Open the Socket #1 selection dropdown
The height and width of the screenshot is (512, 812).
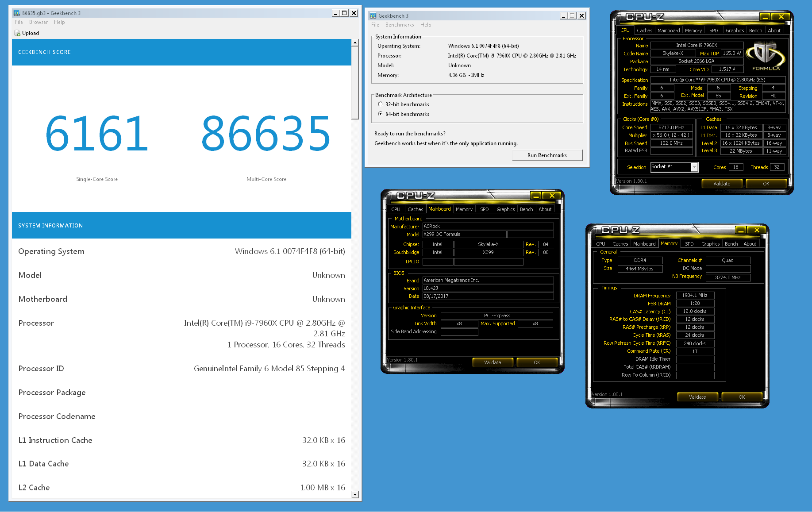[x=694, y=167]
